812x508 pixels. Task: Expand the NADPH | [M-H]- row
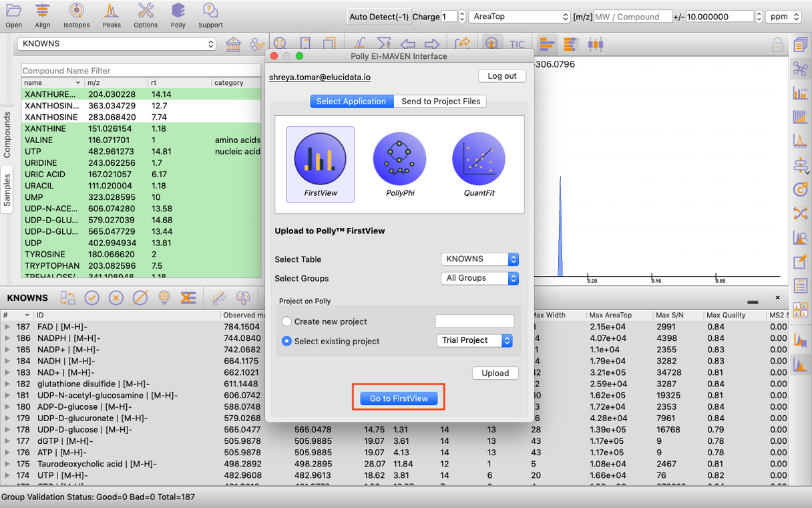point(7,338)
